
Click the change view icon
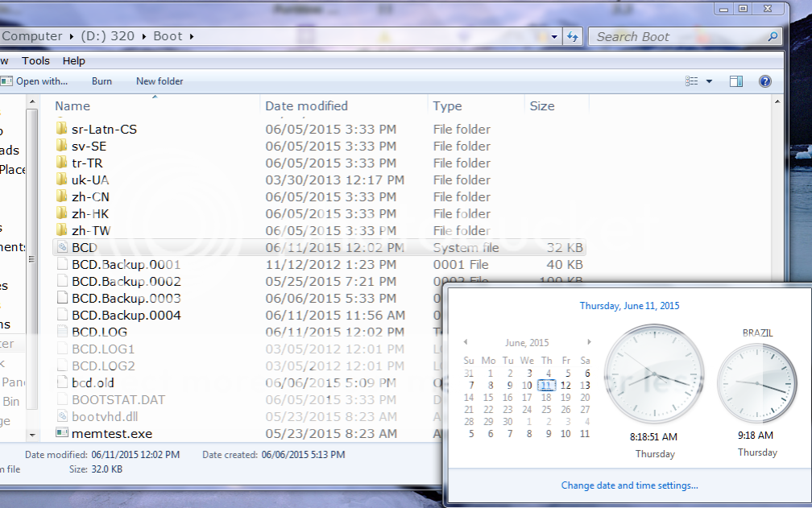(691, 81)
